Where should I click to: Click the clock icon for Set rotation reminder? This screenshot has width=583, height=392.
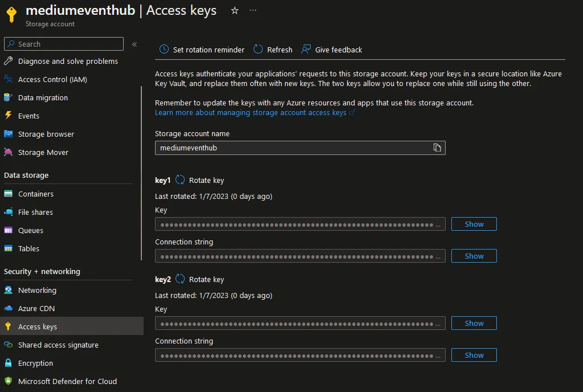164,49
